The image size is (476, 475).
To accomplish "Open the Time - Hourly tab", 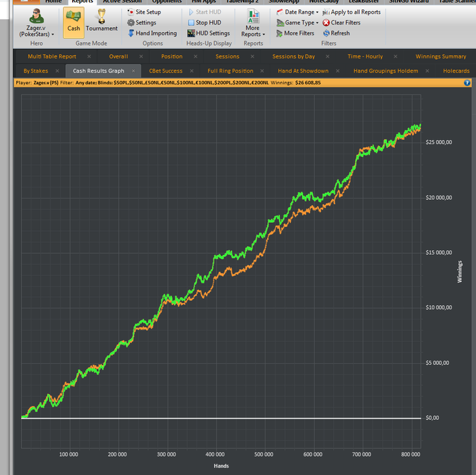I will point(365,56).
